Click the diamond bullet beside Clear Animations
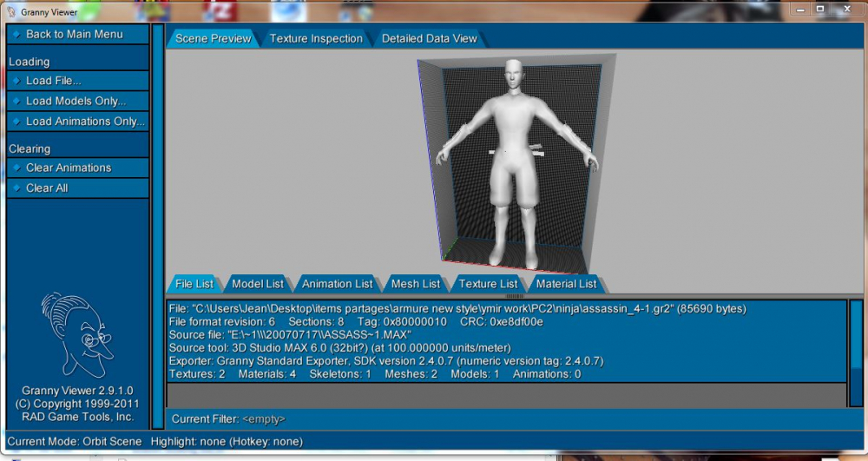The width and height of the screenshot is (868, 461). tap(16, 168)
